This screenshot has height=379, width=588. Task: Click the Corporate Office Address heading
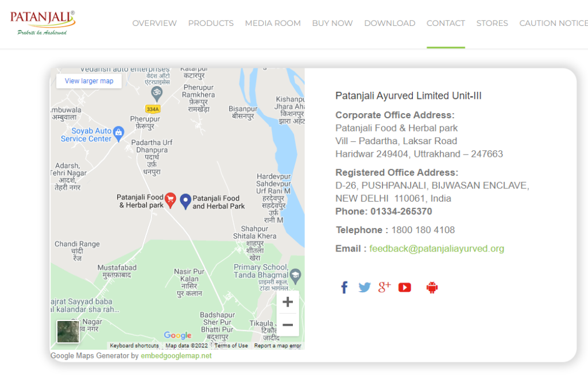coord(395,115)
